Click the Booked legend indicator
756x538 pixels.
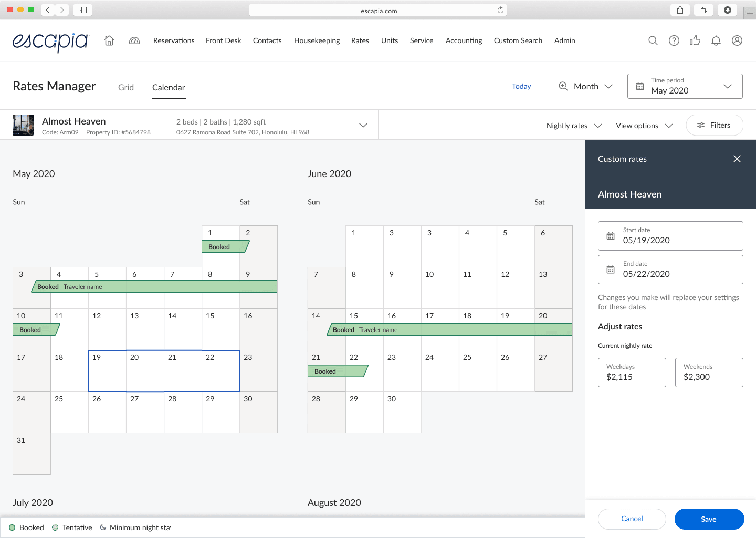12,527
